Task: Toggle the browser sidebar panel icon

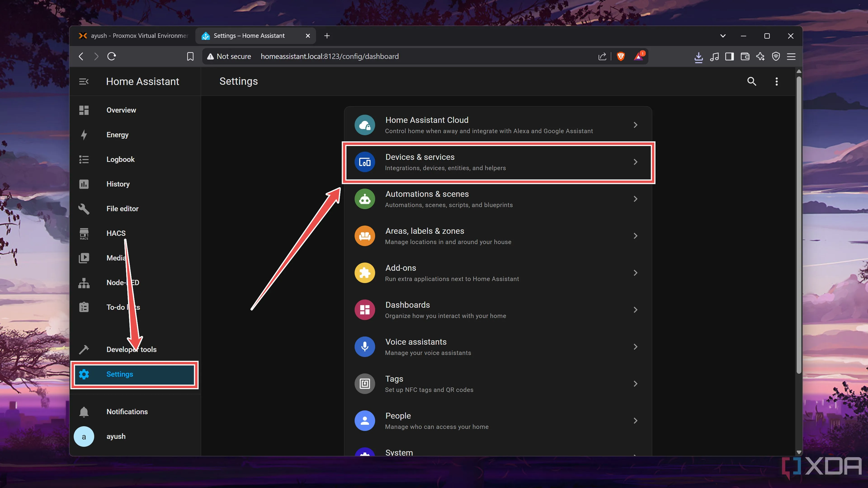Action: pyautogui.click(x=729, y=56)
